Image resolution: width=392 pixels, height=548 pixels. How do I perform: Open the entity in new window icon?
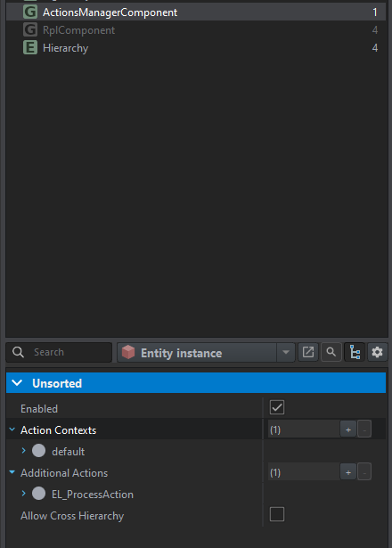point(307,352)
